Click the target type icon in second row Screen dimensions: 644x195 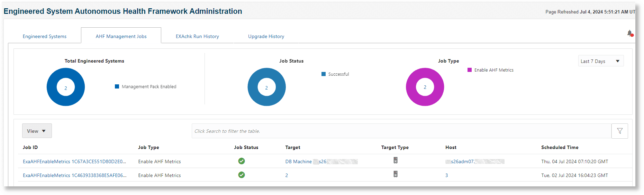coord(396,174)
